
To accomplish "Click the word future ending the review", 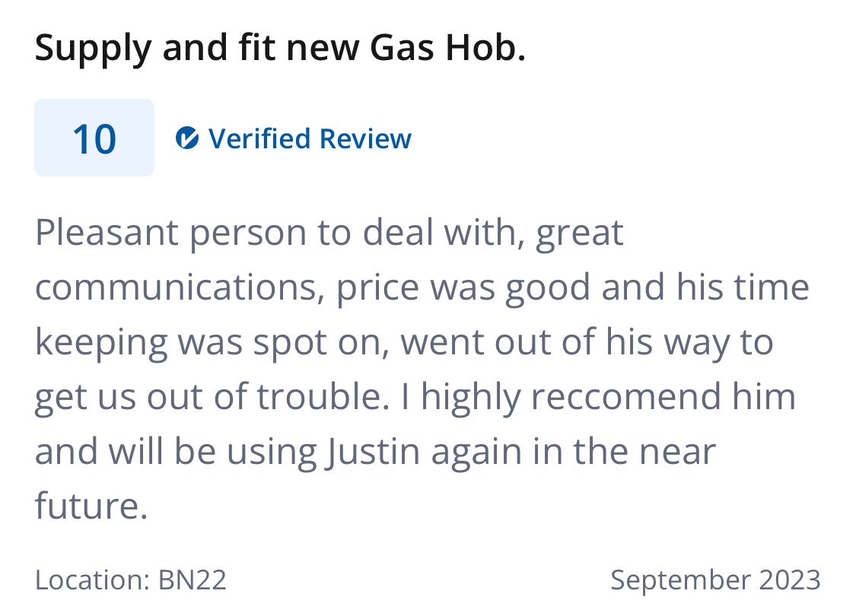I will tap(91, 506).
